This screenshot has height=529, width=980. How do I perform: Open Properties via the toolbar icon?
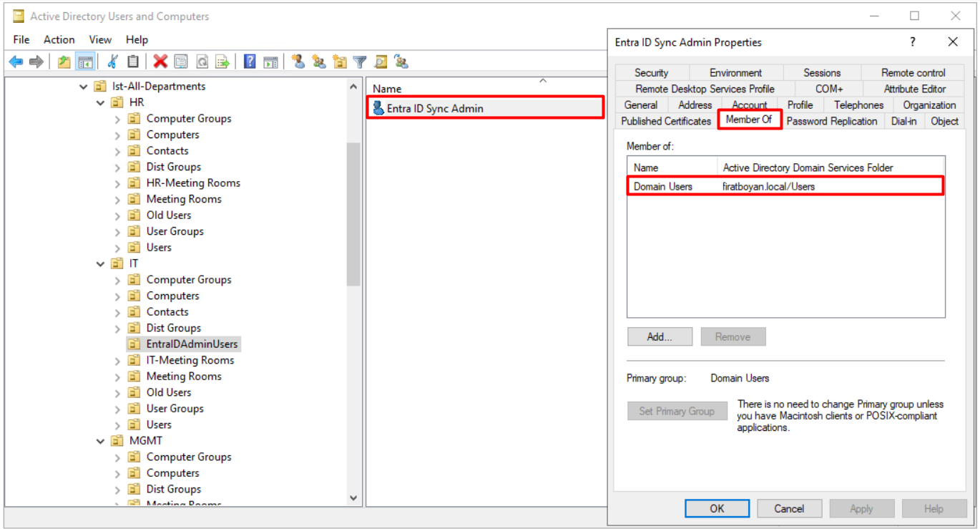181,62
